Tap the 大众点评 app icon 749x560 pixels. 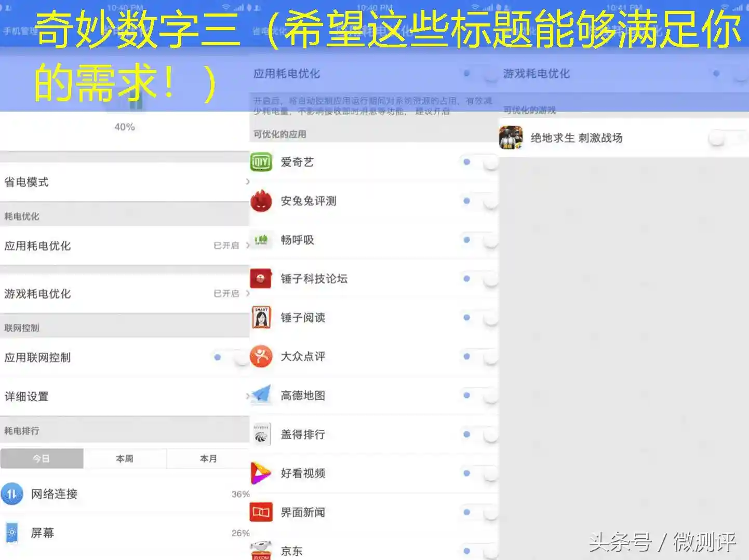coord(261,357)
